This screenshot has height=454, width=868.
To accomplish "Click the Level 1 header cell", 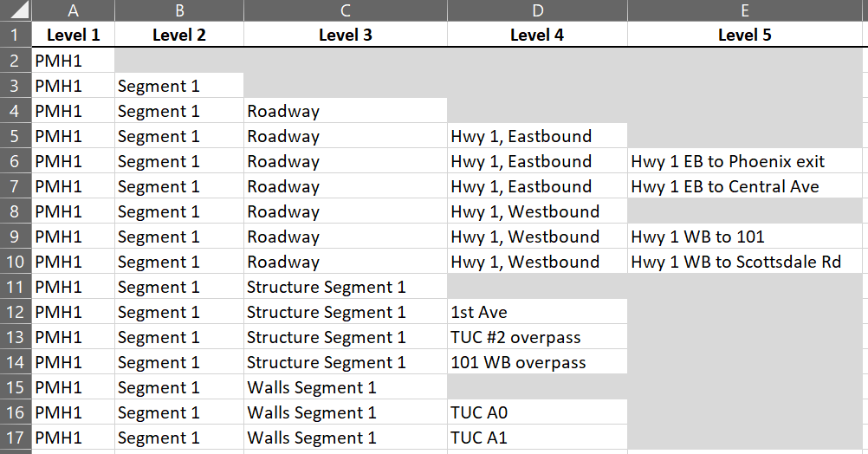I will 73,35.
